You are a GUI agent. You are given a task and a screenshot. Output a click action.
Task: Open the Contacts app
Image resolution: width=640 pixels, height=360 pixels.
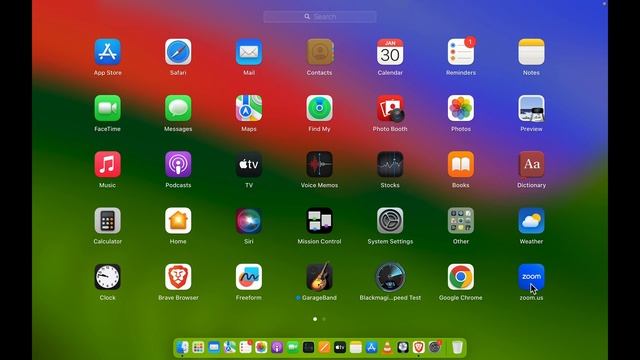pos(320,52)
